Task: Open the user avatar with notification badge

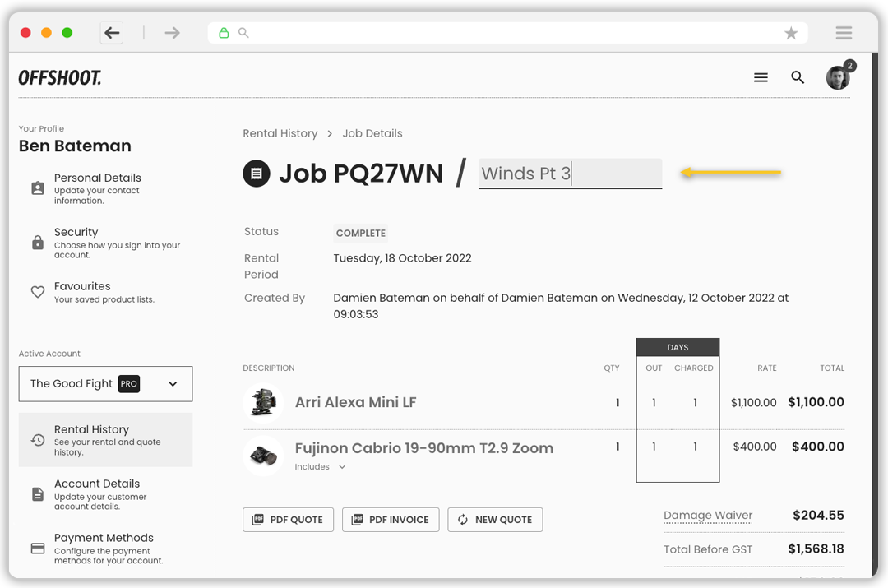Action: [839, 76]
